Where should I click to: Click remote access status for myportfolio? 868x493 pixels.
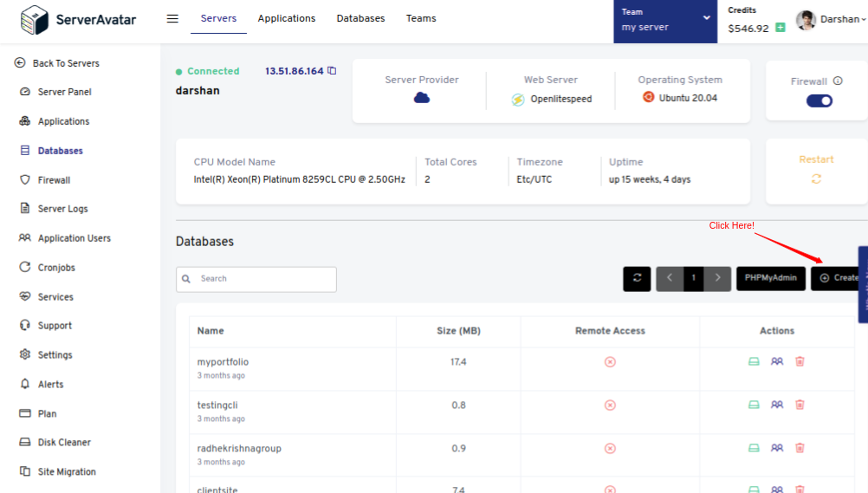point(610,361)
